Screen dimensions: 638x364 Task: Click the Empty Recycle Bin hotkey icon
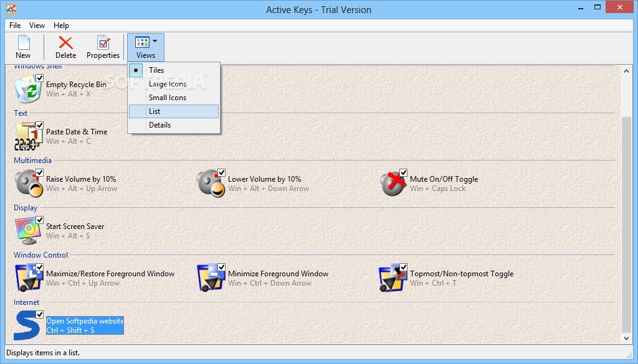pyautogui.click(x=28, y=89)
